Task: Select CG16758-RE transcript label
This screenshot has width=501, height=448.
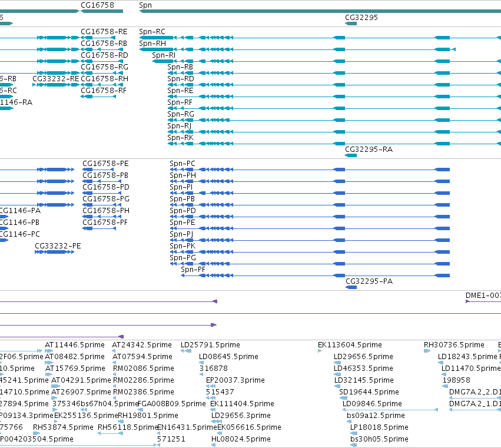Action: point(104,32)
